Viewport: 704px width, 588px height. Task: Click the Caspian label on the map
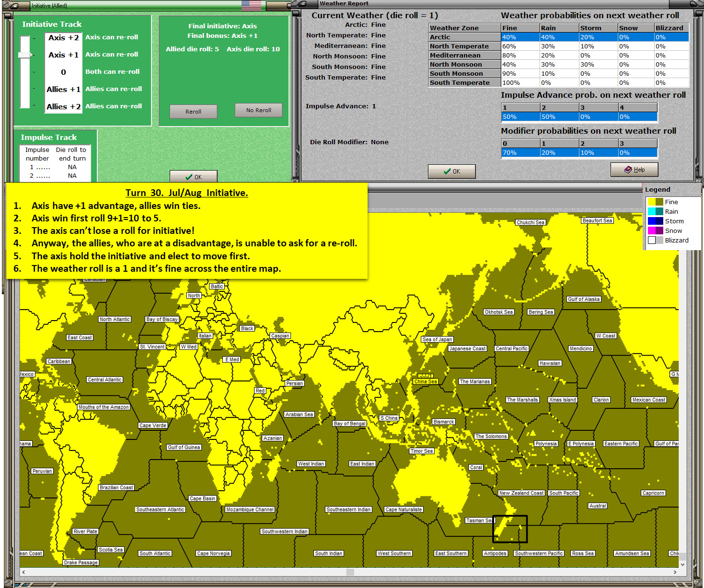[x=280, y=336]
